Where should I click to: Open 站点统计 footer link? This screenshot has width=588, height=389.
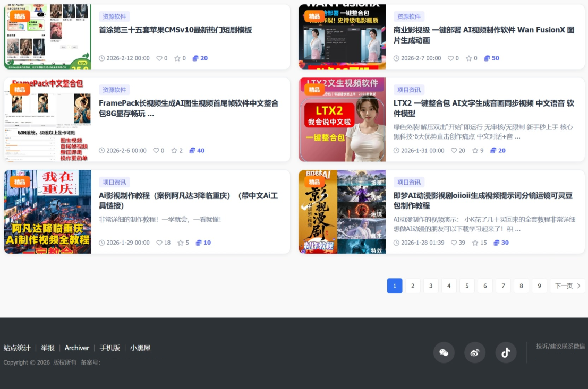(x=17, y=348)
